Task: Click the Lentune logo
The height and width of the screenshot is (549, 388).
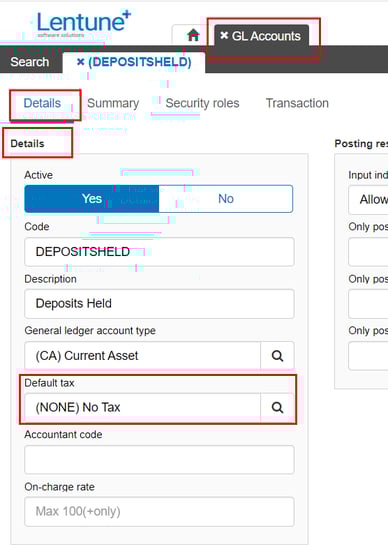Action: (x=84, y=23)
